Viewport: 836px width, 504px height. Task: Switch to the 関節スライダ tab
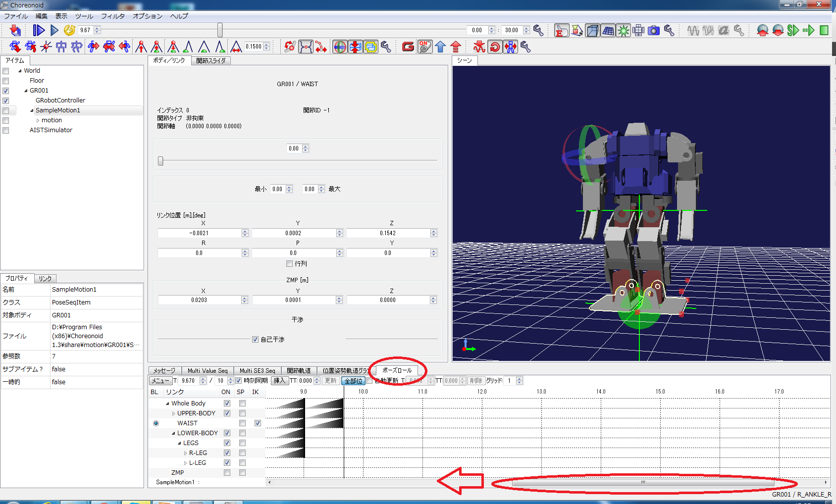pos(210,61)
